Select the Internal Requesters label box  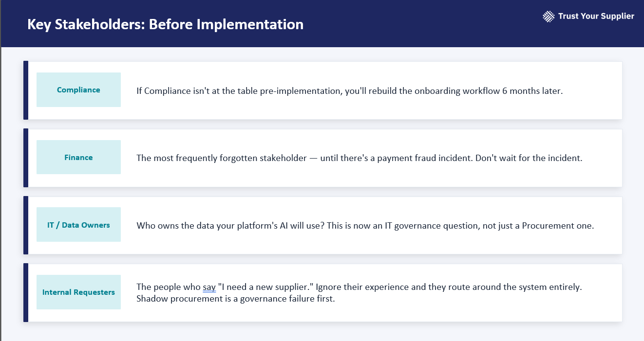pyautogui.click(x=78, y=292)
